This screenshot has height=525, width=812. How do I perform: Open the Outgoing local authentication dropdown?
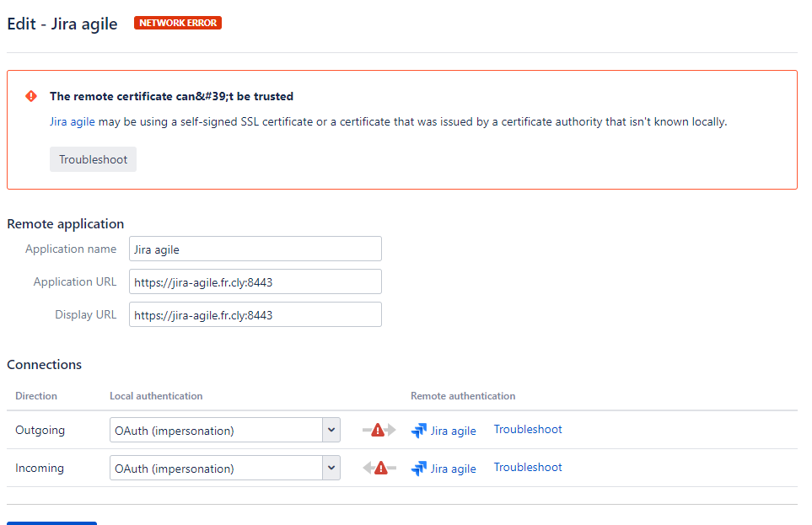tap(224, 430)
